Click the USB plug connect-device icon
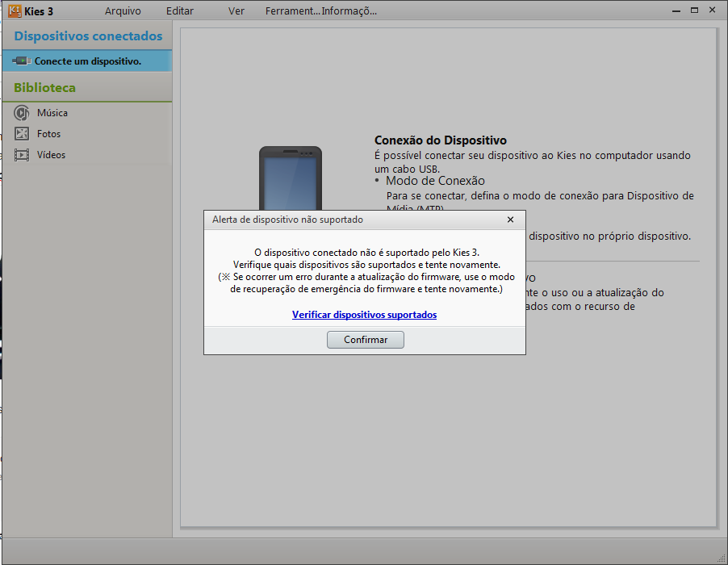The width and height of the screenshot is (728, 565). (22, 61)
